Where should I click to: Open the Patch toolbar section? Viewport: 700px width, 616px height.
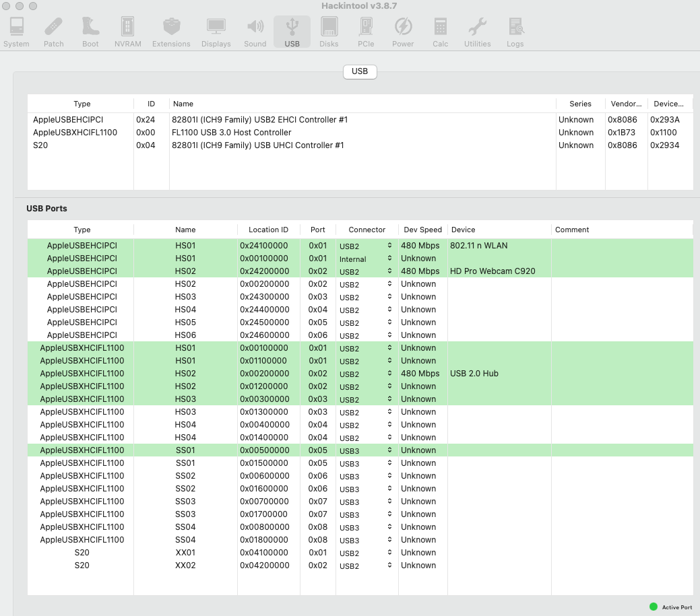(x=54, y=32)
